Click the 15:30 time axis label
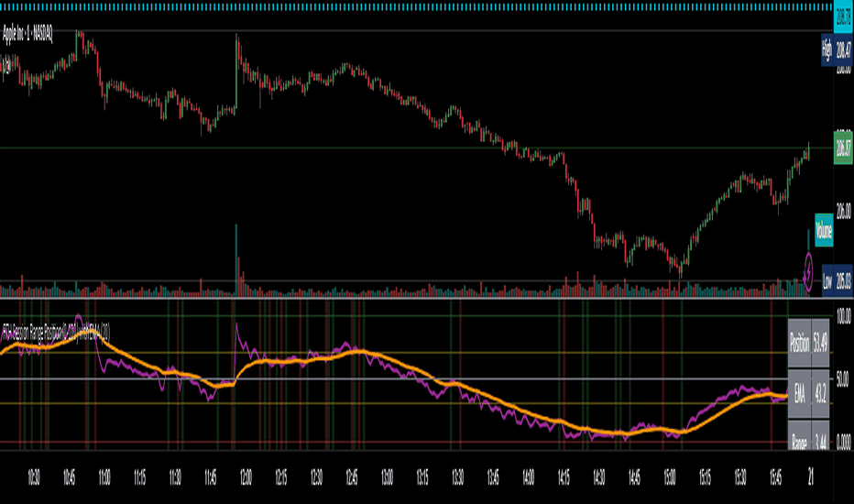This screenshot has width=854, height=504. (740, 477)
